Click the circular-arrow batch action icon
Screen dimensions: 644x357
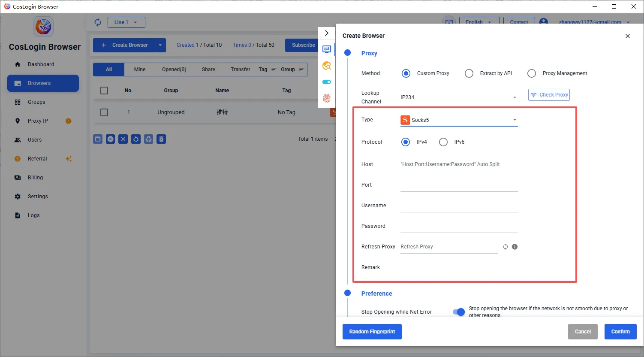click(136, 139)
